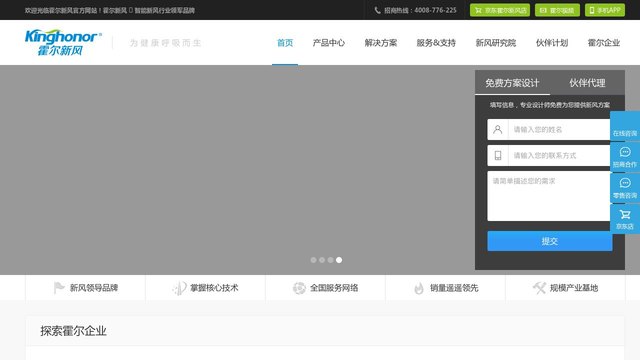Switch to the 伙伴代理 form tab

587,83
